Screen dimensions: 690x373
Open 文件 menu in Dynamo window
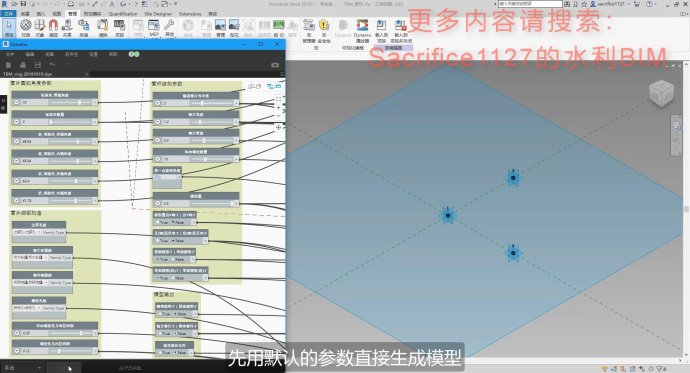coord(10,54)
